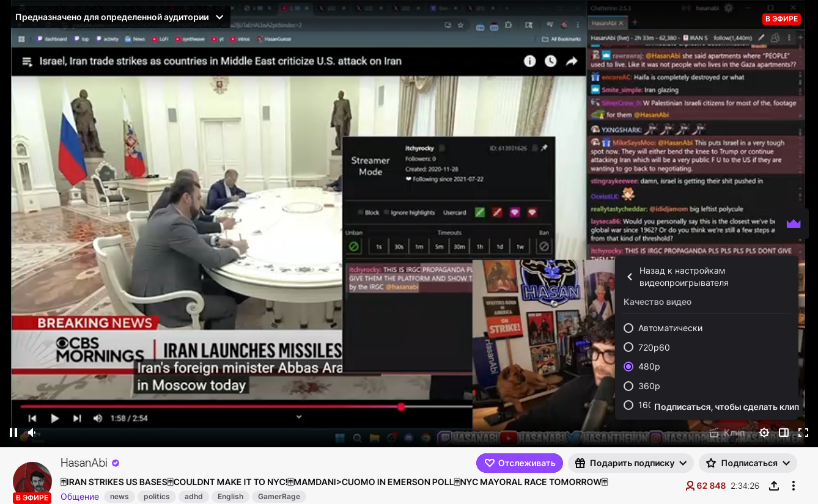The image size is (818, 504).
Task: Click the Клип clip button
Action: (x=727, y=433)
